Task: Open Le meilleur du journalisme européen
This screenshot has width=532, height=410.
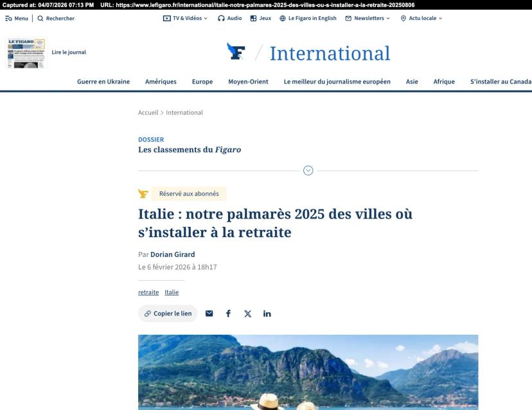Action: point(337,82)
